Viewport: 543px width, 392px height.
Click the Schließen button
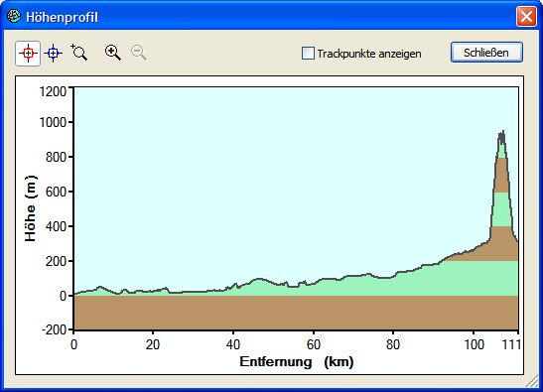(486, 53)
